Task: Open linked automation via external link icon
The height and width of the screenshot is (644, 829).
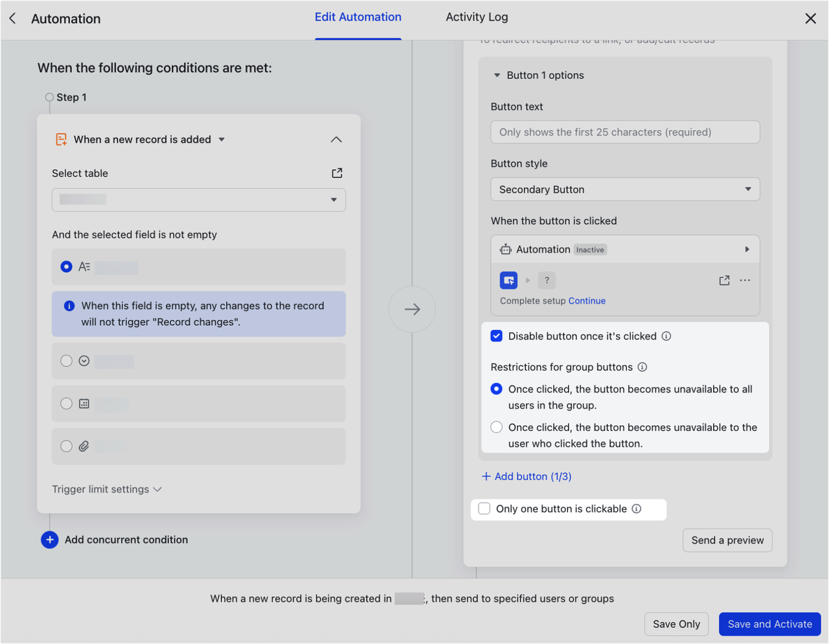Action: [724, 281]
